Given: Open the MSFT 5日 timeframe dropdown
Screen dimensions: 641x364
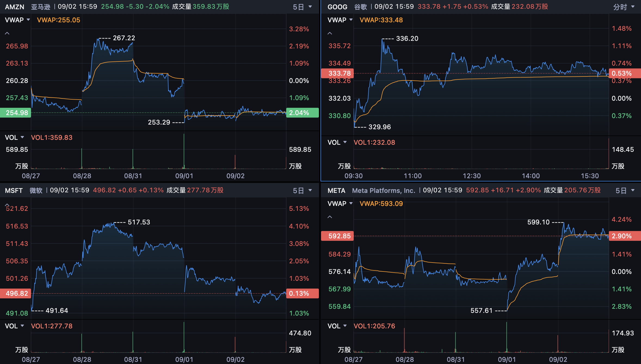Looking at the screenshot, I should 302,190.
